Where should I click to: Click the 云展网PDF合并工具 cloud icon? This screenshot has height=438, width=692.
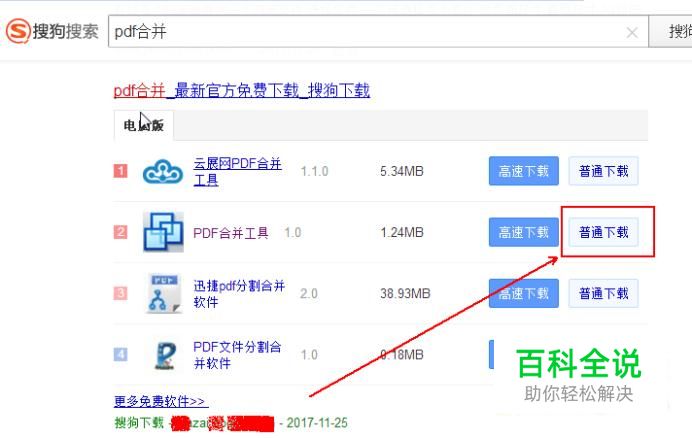coord(163,171)
